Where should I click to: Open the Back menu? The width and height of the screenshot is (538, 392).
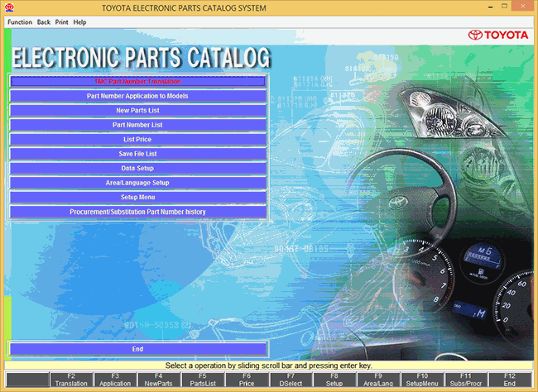tap(44, 22)
